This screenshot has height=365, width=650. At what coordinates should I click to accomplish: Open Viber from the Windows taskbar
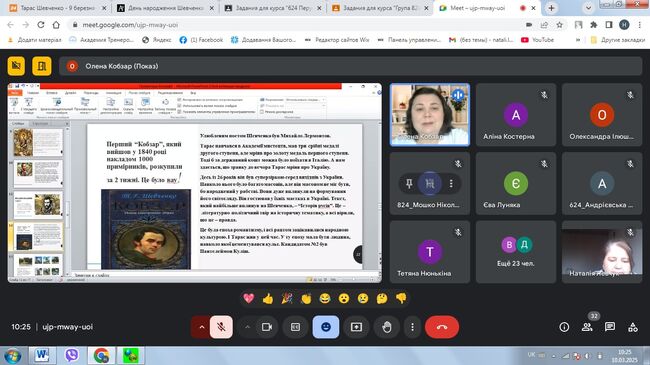[x=72, y=355]
